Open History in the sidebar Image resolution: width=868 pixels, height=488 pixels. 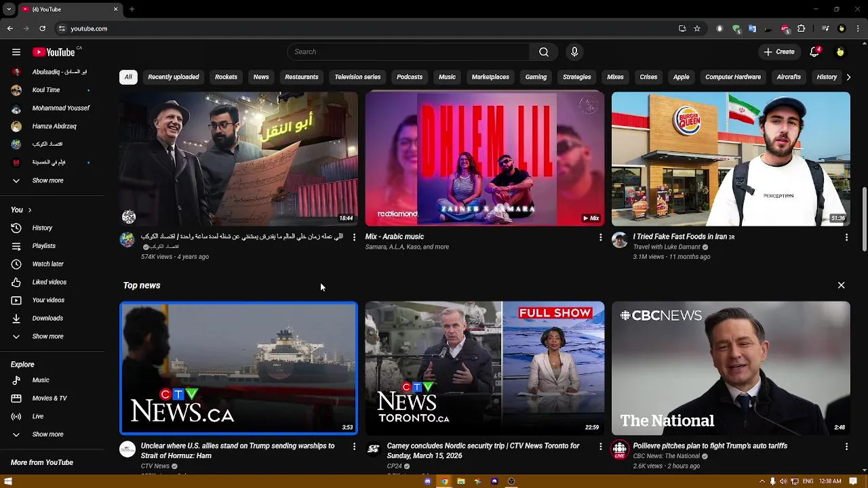click(x=42, y=228)
